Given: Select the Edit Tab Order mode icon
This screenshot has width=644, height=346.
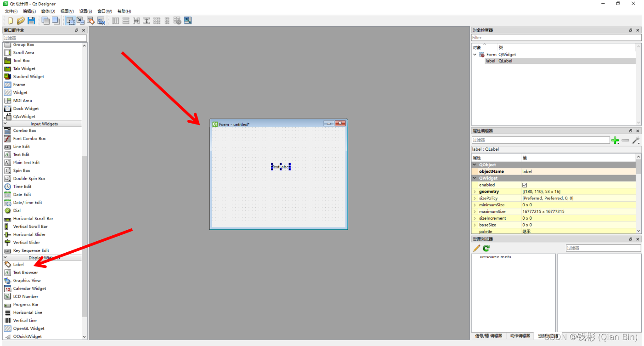Looking at the screenshot, I should [101, 21].
